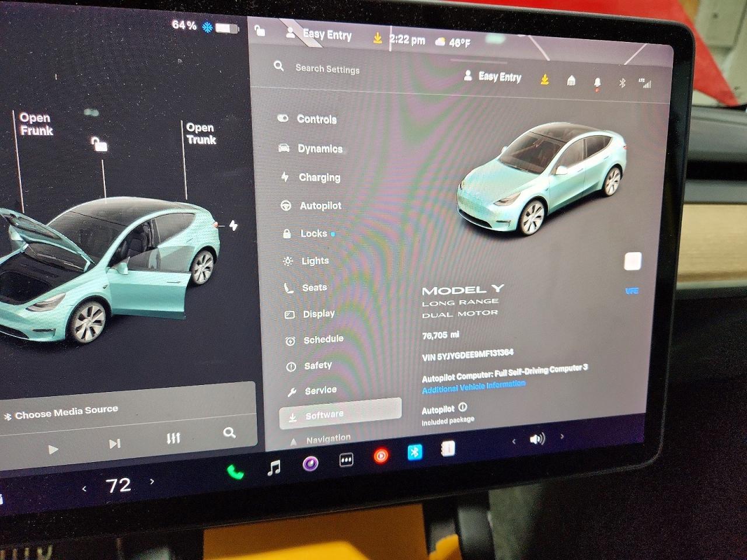
Task: Open the Dynamics settings menu
Action: point(310,148)
